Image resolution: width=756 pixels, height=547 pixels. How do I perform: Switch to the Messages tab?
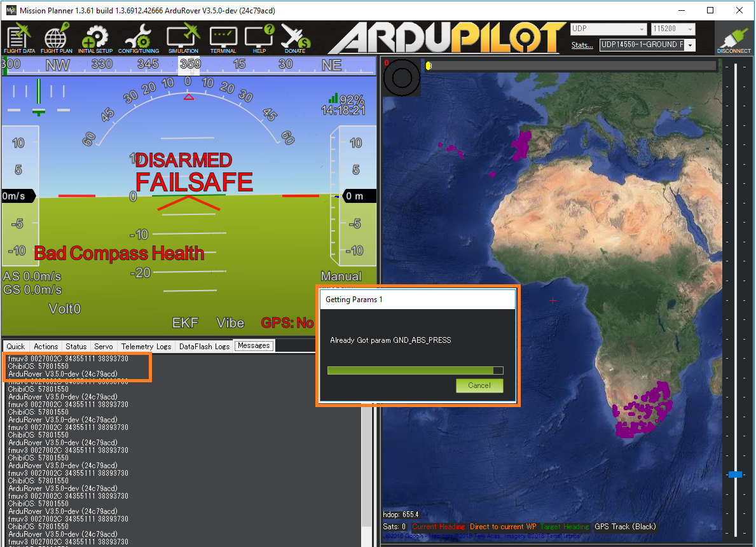click(x=254, y=345)
